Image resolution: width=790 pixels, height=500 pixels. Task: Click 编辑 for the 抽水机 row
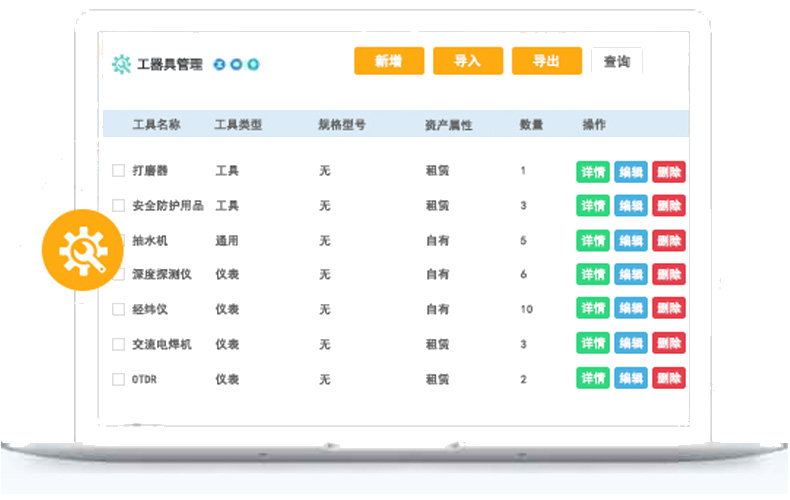pyautogui.click(x=631, y=240)
